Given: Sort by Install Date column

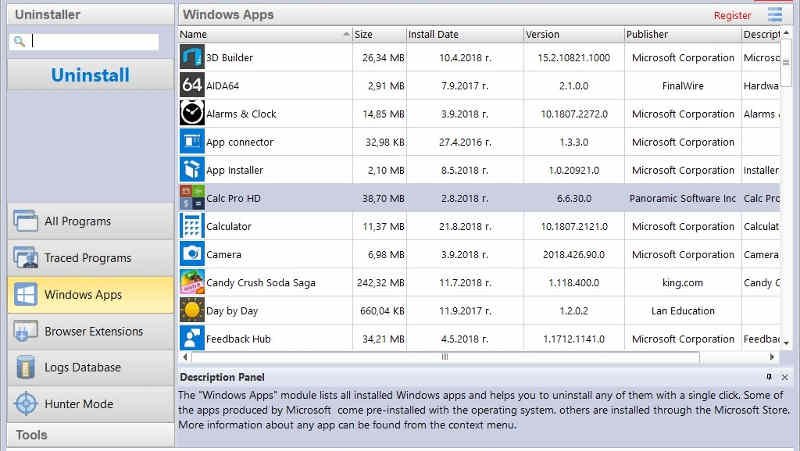Looking at the screenshot, I should [x=465, y=35].
